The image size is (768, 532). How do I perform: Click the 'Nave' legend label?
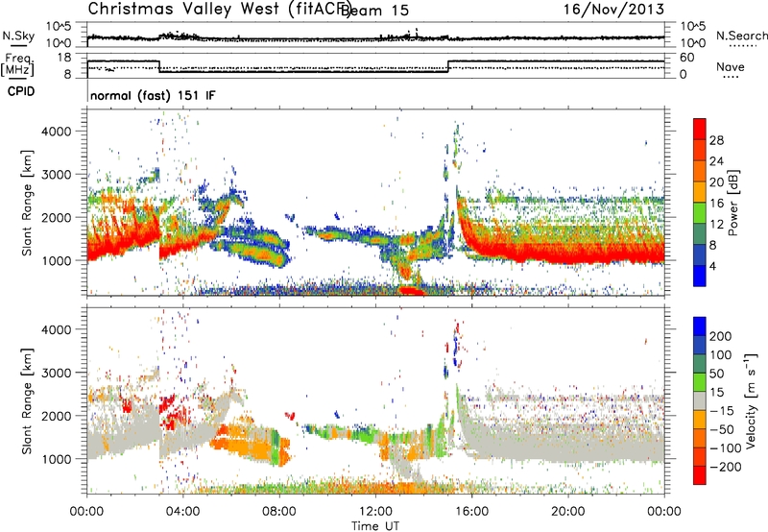(x=731, y=66)
